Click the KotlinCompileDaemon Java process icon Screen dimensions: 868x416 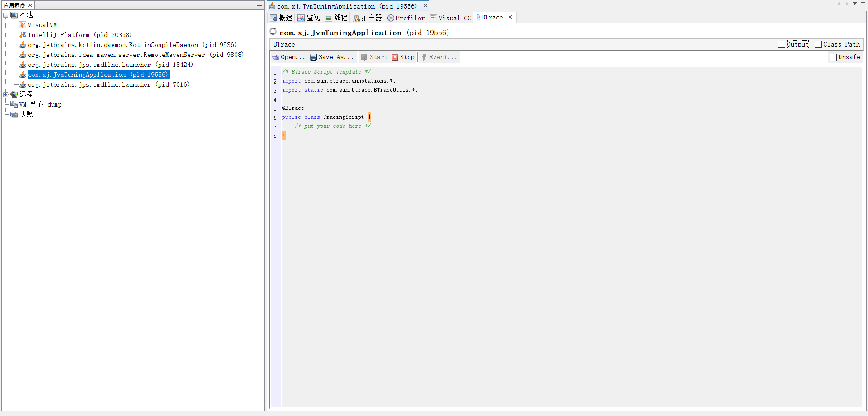[x=23, y=45]
